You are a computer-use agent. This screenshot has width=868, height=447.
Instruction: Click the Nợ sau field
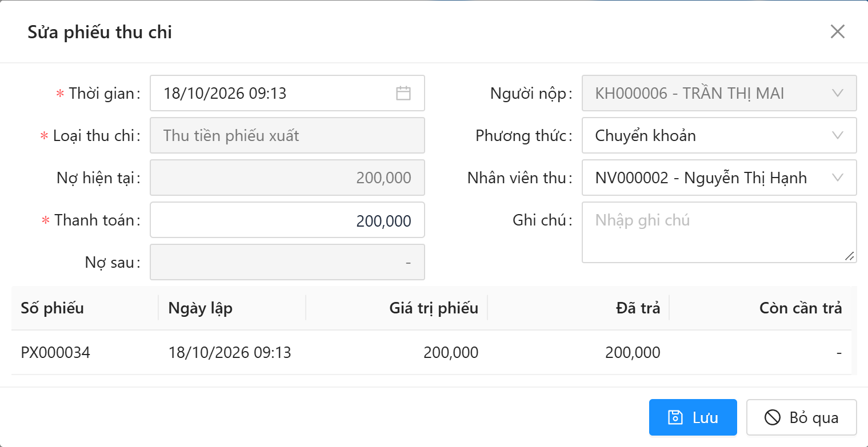click(x=287, y=262)
